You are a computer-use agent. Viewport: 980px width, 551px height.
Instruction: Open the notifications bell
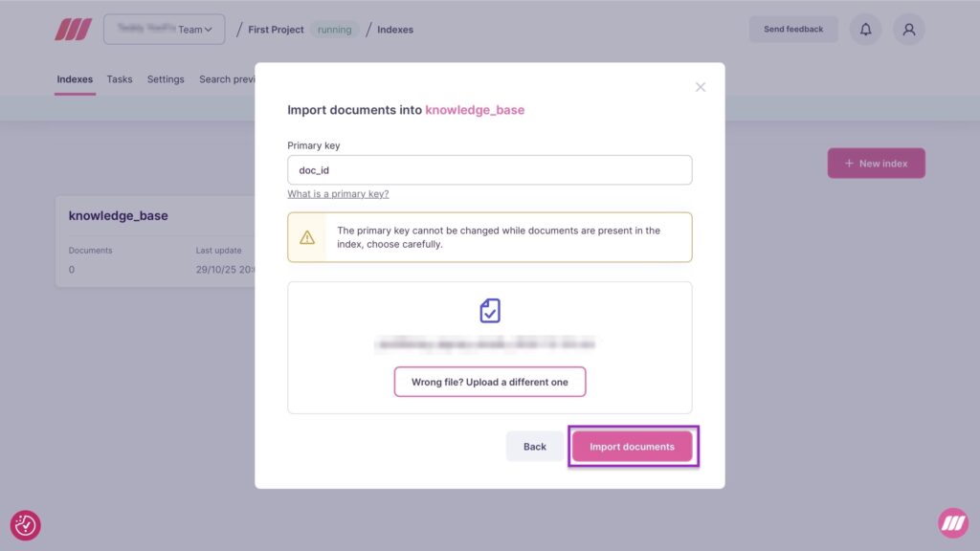865,29
